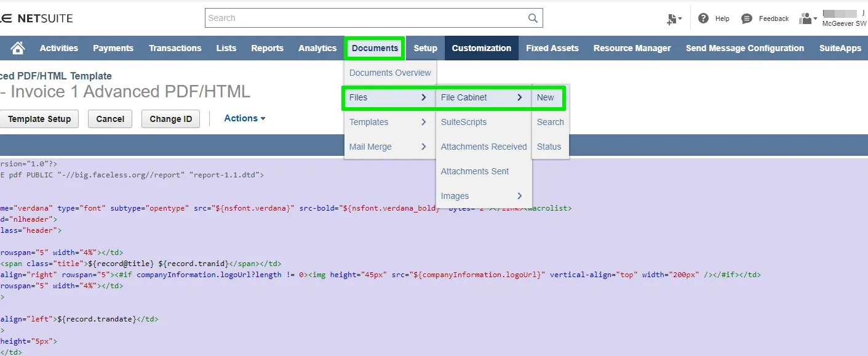Open the Payments menu
The height and width of the screenshot is (356, 868).
[113, 48]
